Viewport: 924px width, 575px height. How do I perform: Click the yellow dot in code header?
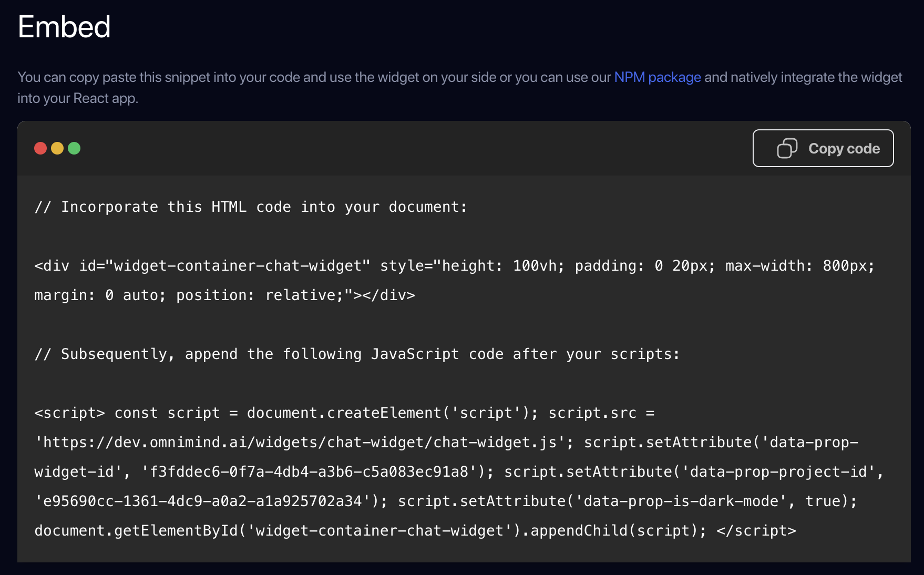[57, 148]
